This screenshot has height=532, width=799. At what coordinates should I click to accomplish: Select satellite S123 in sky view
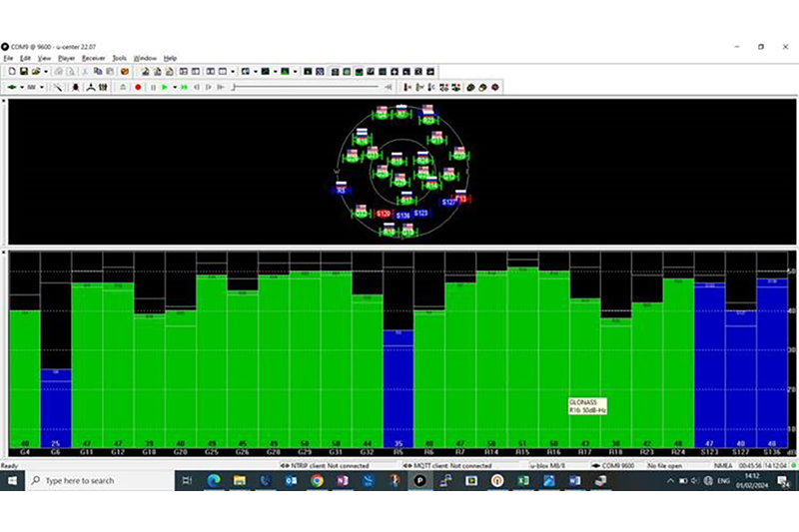click(x=420, y=213)
